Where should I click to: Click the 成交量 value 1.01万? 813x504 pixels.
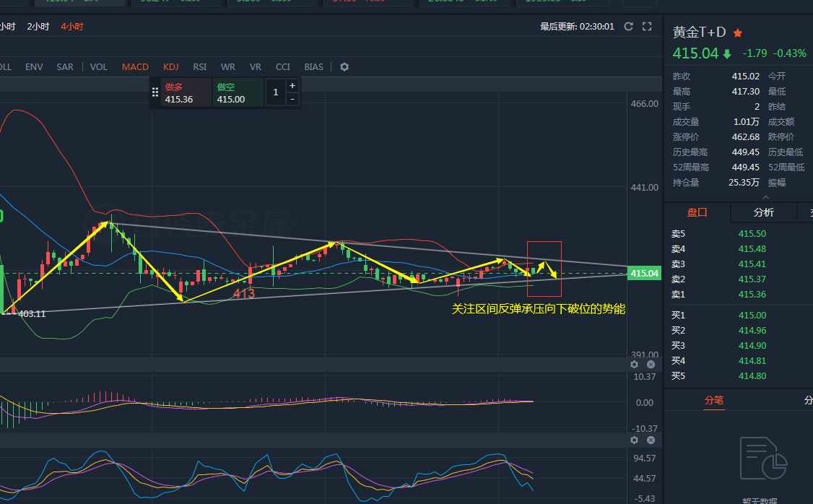click(x=746, y=122)
